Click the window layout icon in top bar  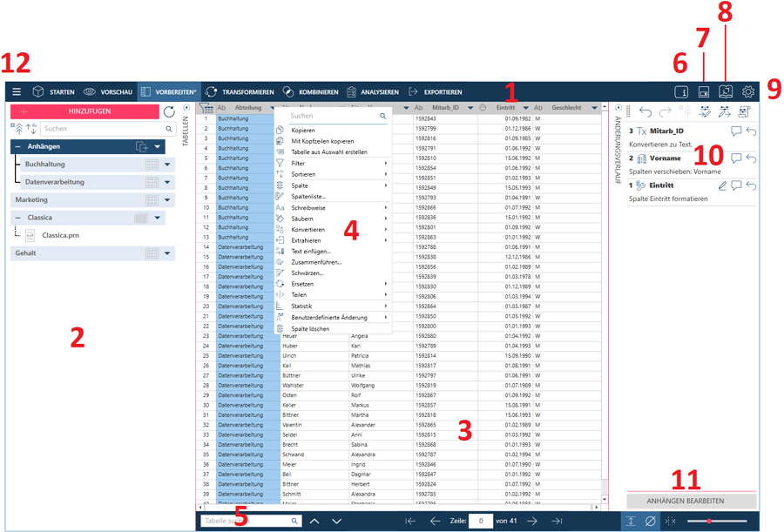(x=704, y=92)
